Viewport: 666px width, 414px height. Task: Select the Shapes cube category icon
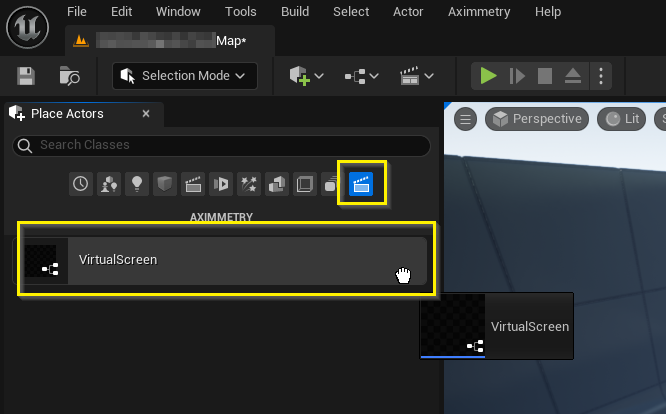point(165,184)
